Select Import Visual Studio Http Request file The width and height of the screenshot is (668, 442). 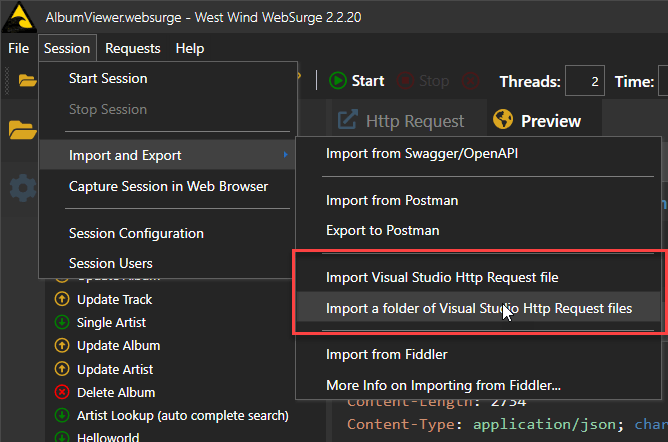pos(478,277)
